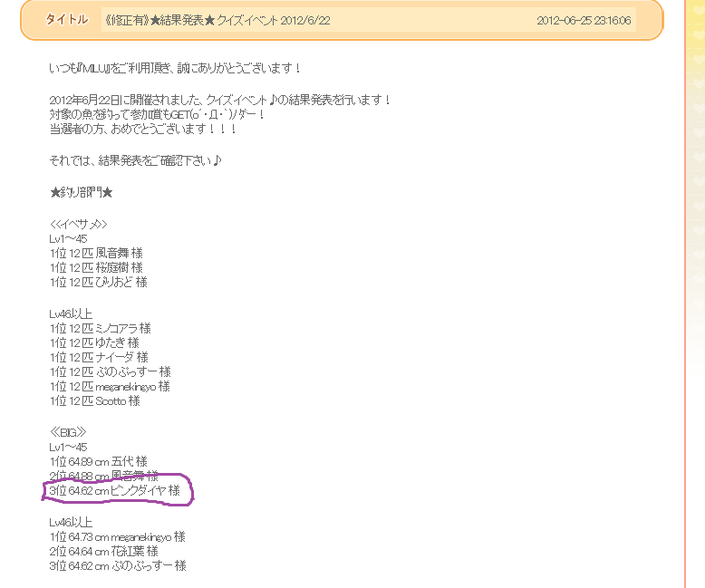Click the ≪BIG≫ category heading
Image resolution: width=705 pixels, height=588 pixels.
tap(68, 432)
